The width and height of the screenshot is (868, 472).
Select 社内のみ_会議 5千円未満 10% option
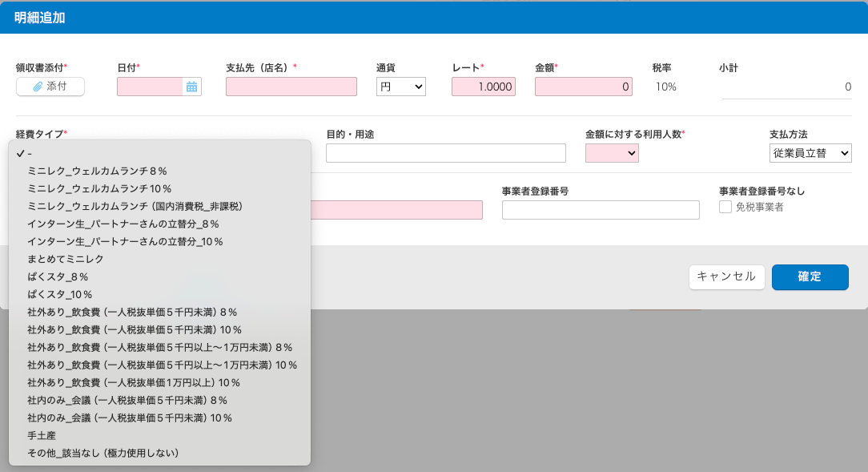point(130,418)
